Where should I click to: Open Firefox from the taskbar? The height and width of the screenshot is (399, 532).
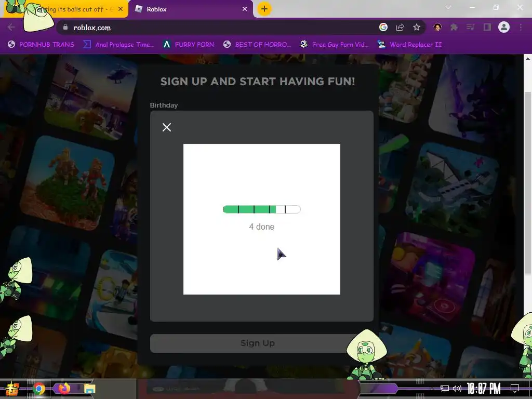pyautogui.click(x=64, y=389)
